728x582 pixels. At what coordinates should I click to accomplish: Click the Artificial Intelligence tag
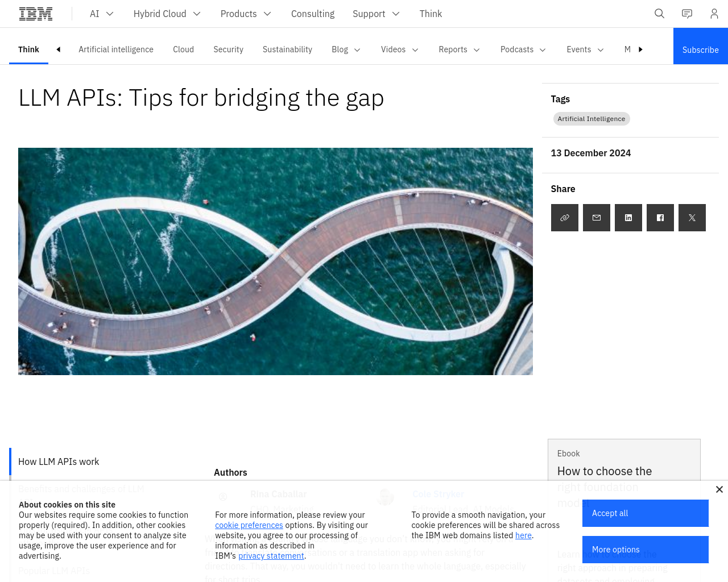591,119
